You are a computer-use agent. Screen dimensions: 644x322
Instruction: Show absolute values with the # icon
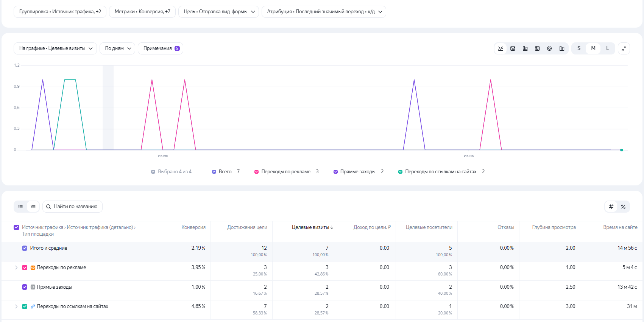click(611, 207)
